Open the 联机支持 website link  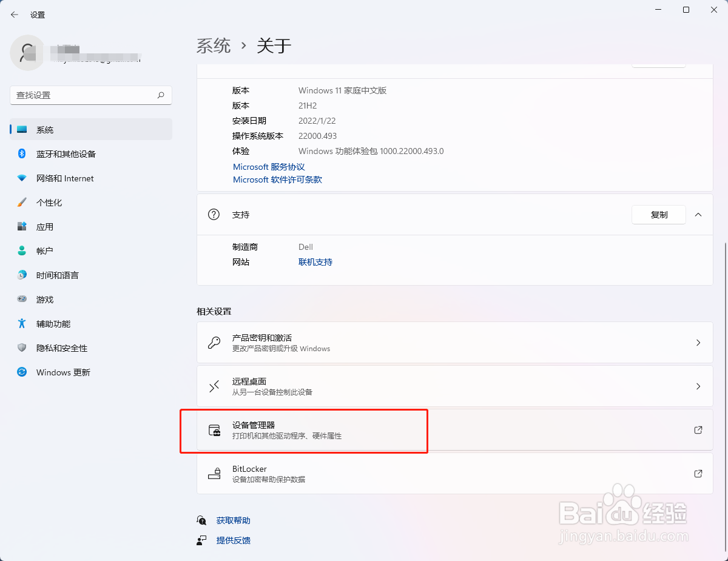coord(315,262)
